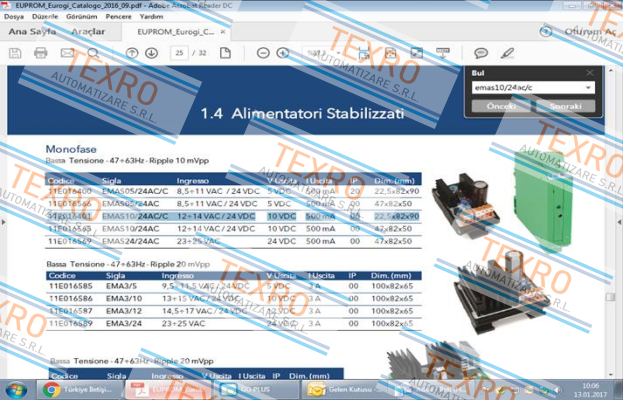This screenshot has width=623, height=400.
Task: Click the small black power supply image
Action: point(466,206)
